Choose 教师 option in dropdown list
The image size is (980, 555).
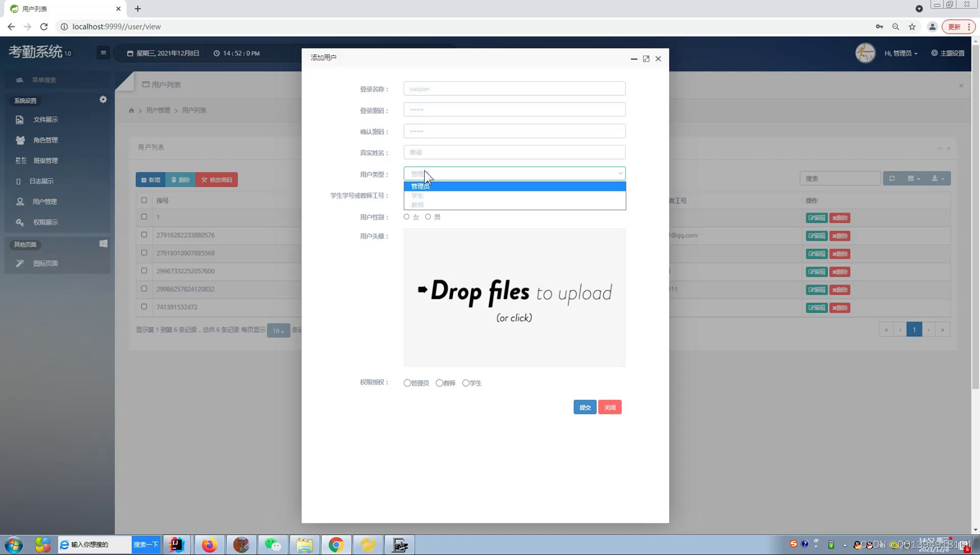tap(514, 205)
